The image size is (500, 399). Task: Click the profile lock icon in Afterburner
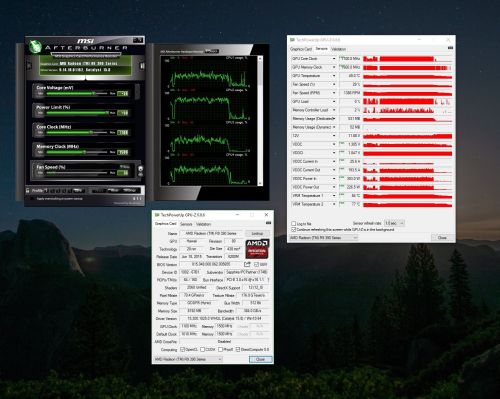point(28,191)
